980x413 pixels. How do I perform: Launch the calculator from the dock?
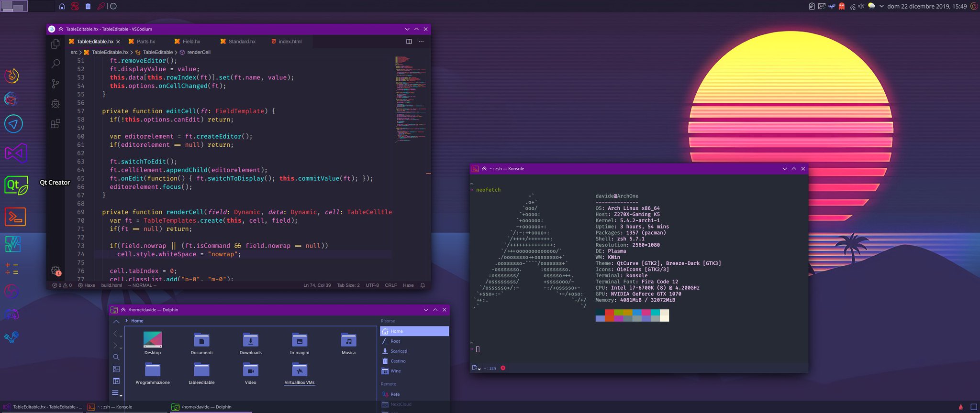tap(12, 268)
